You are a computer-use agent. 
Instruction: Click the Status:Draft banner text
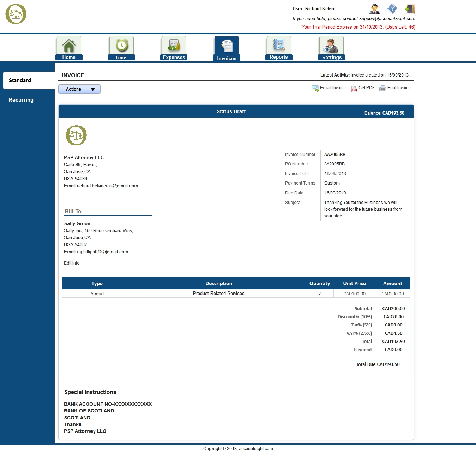[x=231, y=111]
